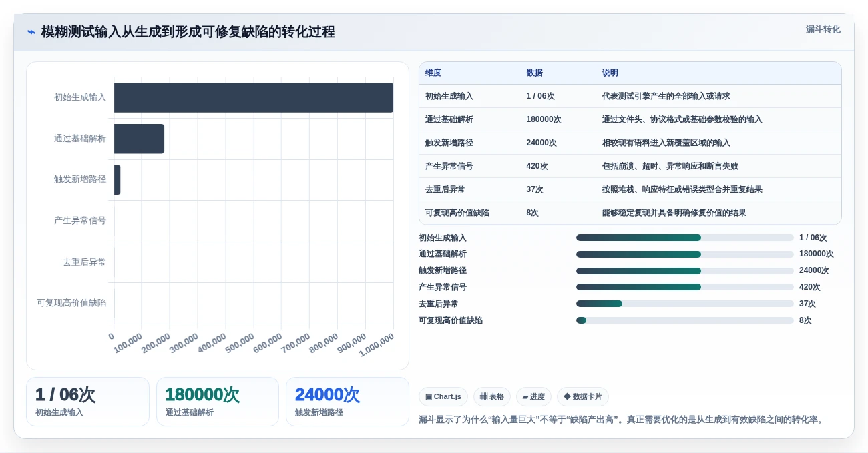Viewport: 868px width, 453px height.
Task: Click the 500,000 x-axis tick label
Action: (240, 343)
